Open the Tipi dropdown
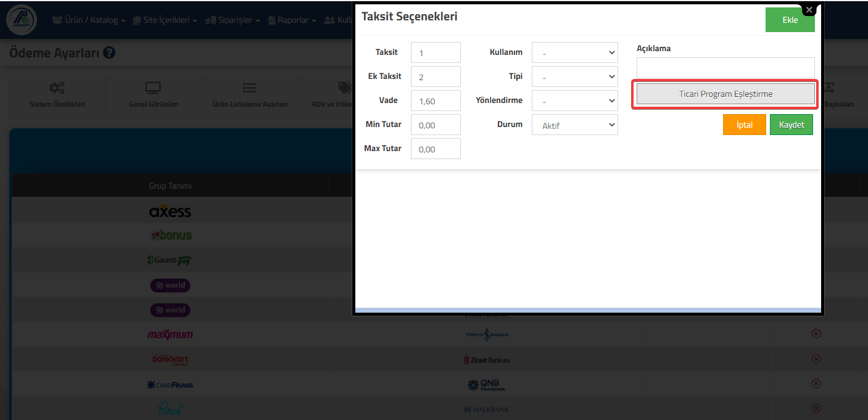 pyautogui.click(x=575, y=76)
